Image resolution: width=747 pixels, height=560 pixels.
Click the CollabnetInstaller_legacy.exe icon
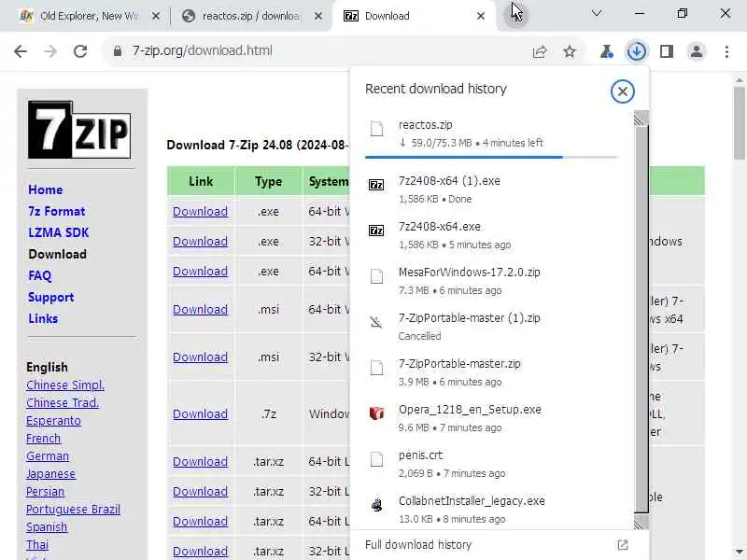coord(376,504)
